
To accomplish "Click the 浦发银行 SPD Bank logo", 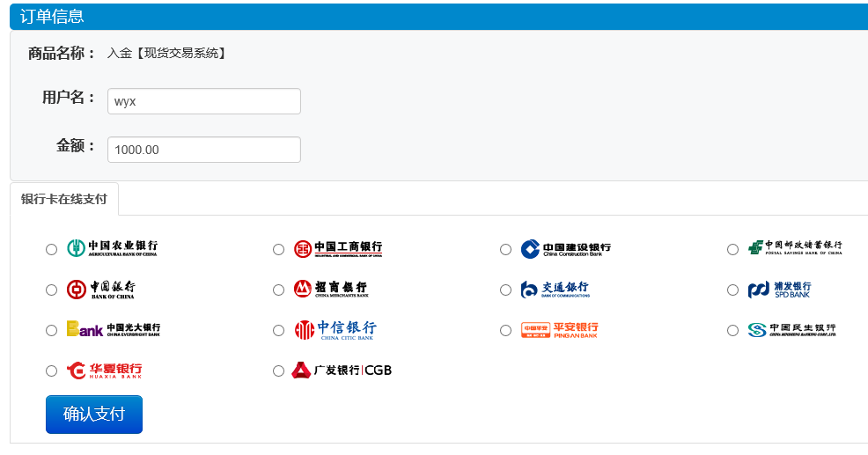I will [779, 290].
